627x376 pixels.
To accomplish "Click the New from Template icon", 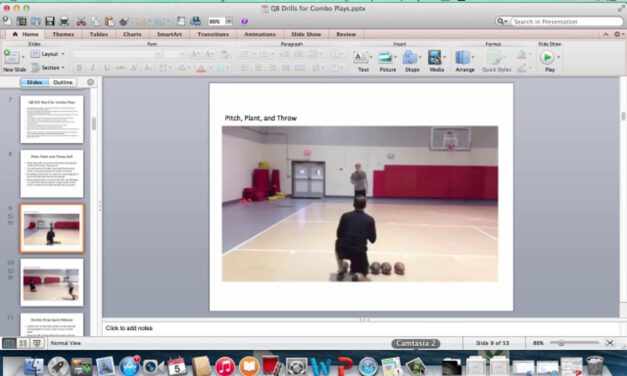I will pyautogui.click(x=21, y=21).
